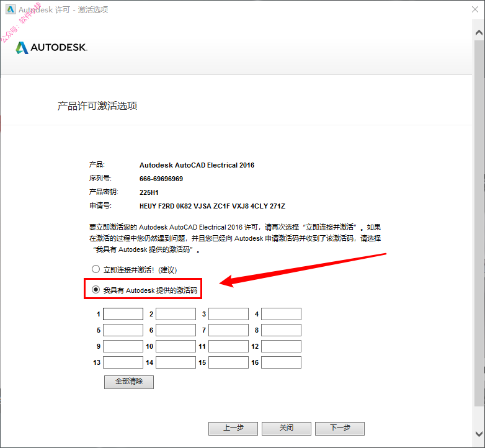Focus activation code field 13
This screenshot has height=448, width=485.
[x=123, y=362]
